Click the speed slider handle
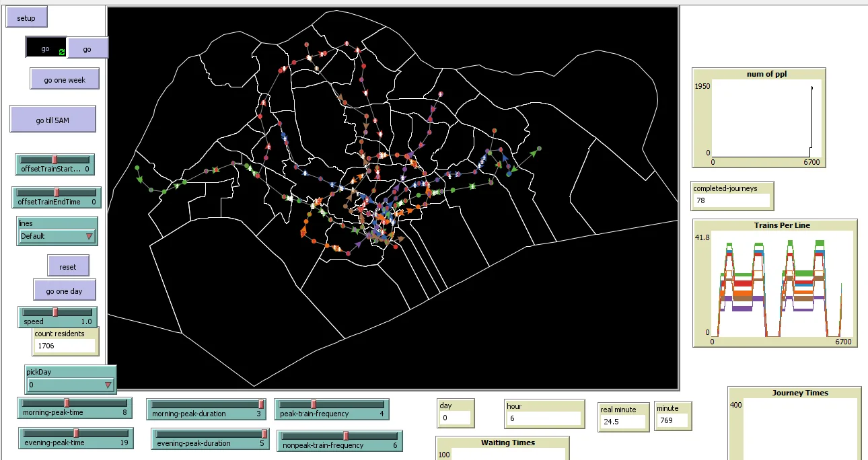The width and height of the screenshot is (868, 460). 55,312
